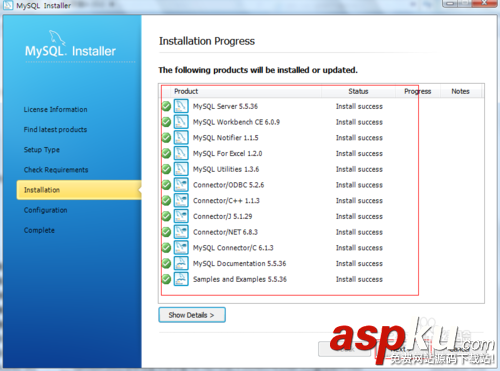500x371 pixels.
Task: Click Install success status for MySQL Workbench
Action: (x=359, y=122)
